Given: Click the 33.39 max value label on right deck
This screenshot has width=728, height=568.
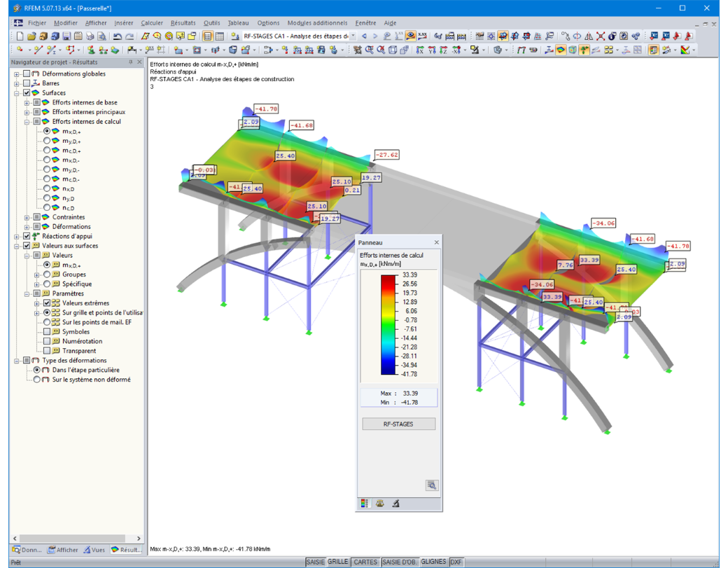Looking at the screenshot, I should [x=589, y=260].
